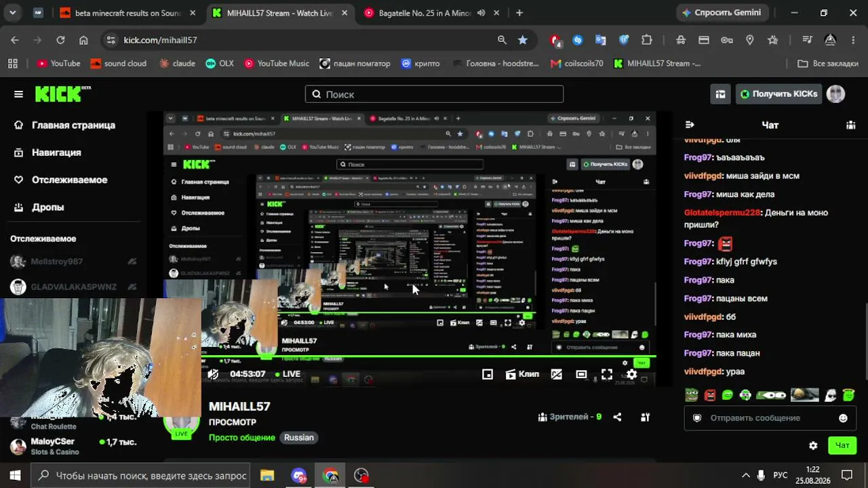This screenshot has width=868, height=488.
Task: Create a clip with the Клип button
Action: pyautogui.click(x=522, y=374)
